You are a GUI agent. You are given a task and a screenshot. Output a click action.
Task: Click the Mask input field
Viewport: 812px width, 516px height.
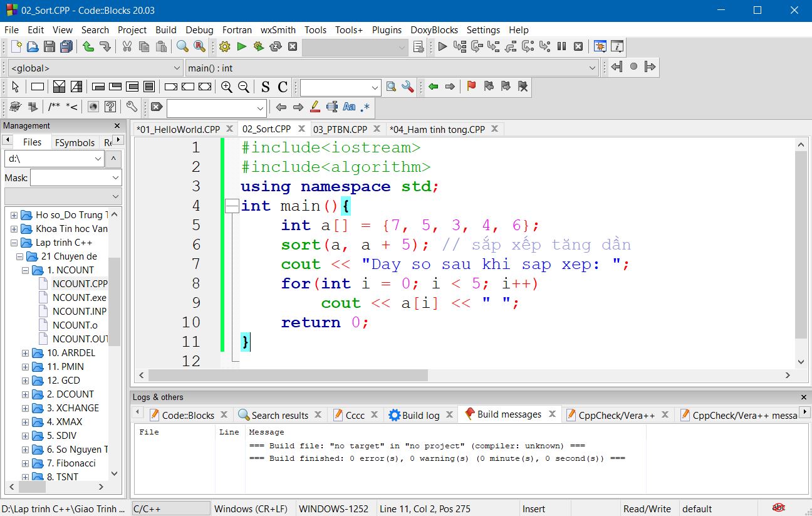(x=70, y=178)
